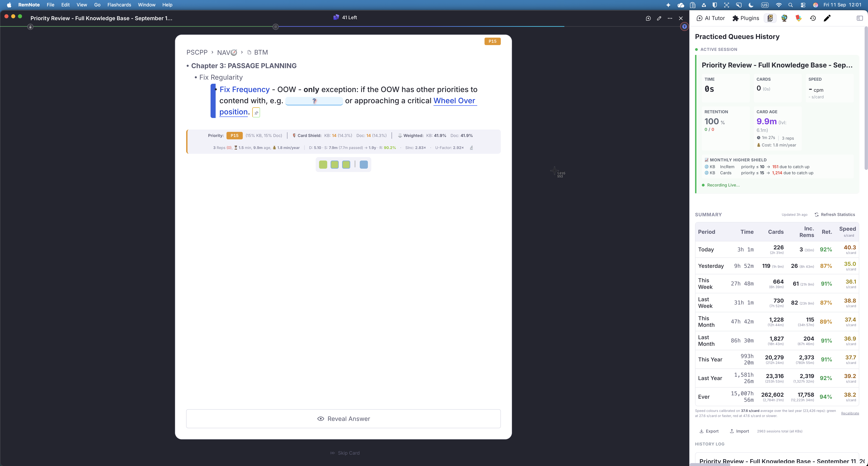Viewport: 868px width, 466px height.
Task: Toggle the right sidebar layout icon
Action: coord(860,18)
